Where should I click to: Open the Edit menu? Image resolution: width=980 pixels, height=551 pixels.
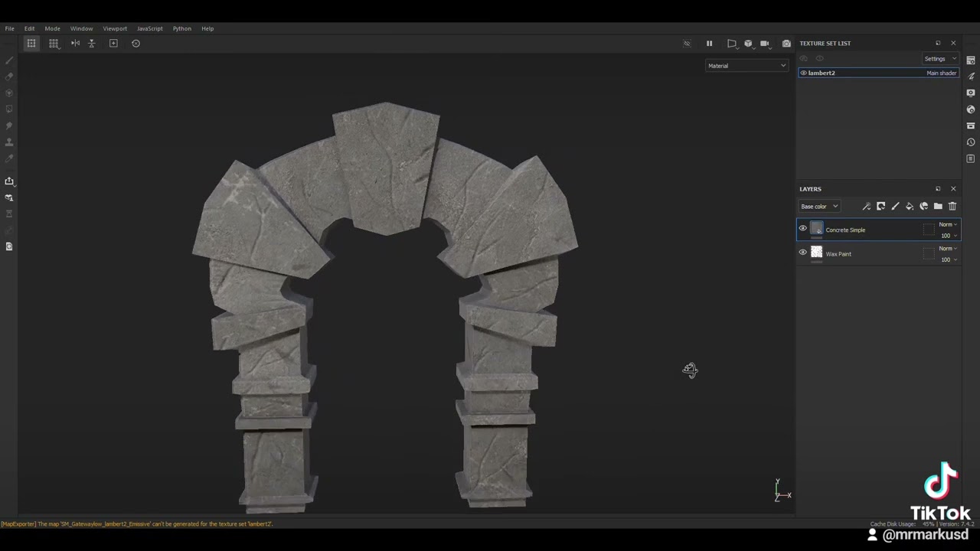tap(29, 28)
